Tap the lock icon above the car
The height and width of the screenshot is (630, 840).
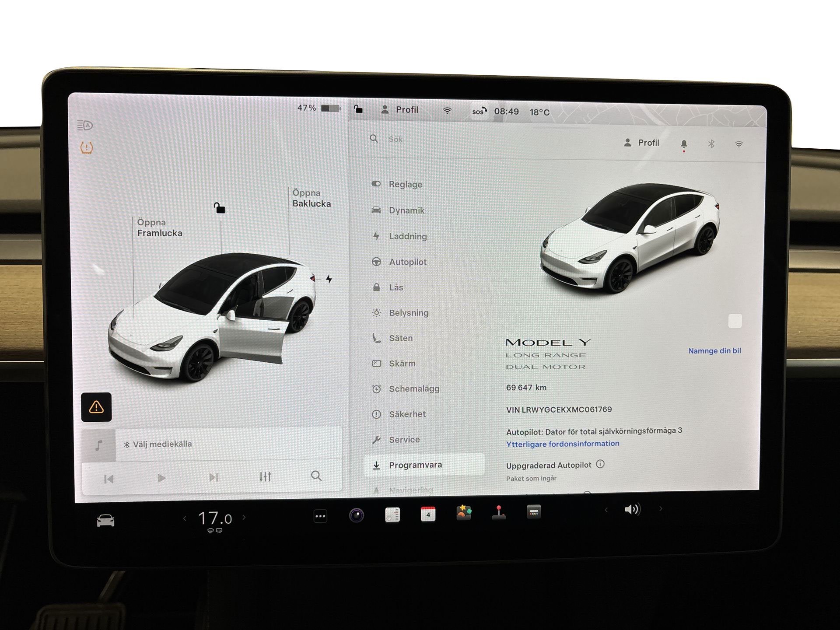pyautogui.click(x=220, y=209)
